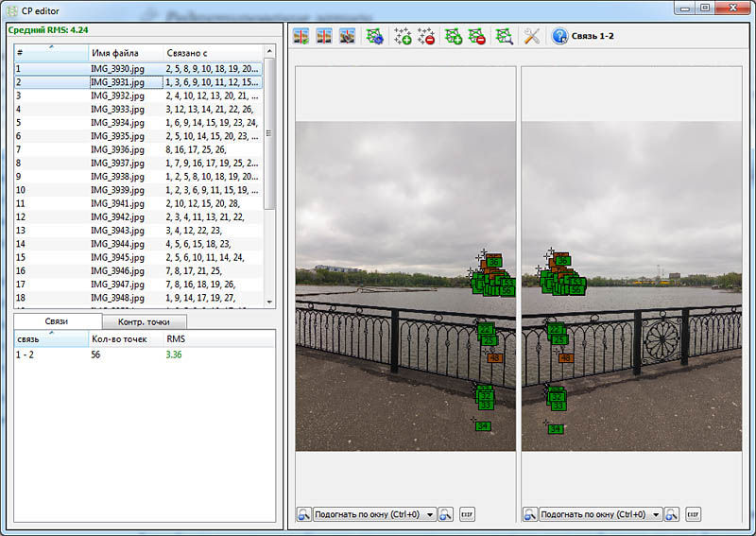Screen dimensions: 756x536
Task: Select row IMG_3938.jpg
Action: point(139,177)
